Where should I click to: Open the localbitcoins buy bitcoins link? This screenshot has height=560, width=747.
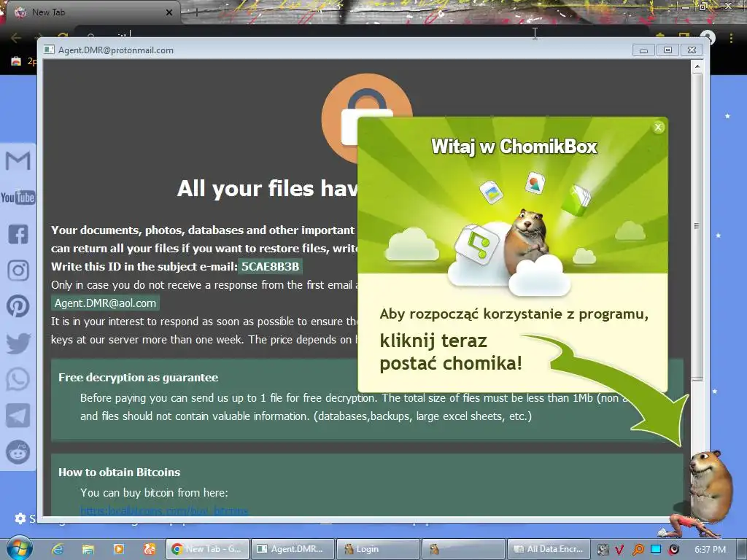[x=164, y=510]
